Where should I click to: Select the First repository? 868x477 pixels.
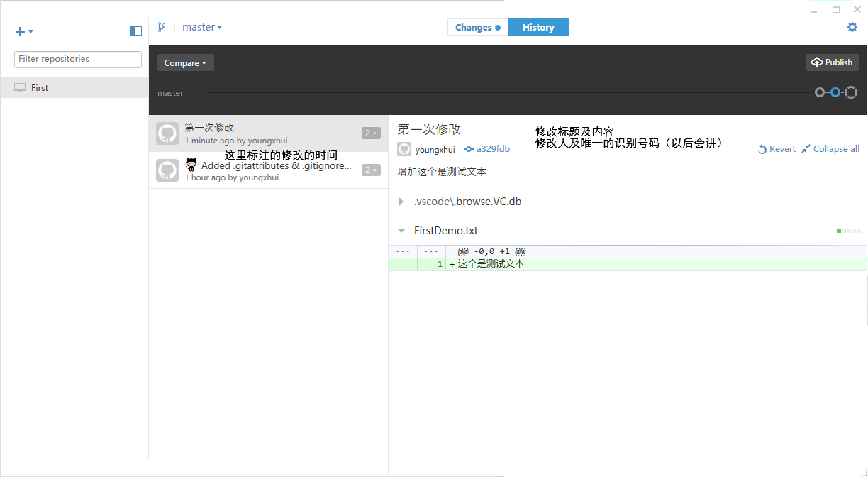coord(74,87)
